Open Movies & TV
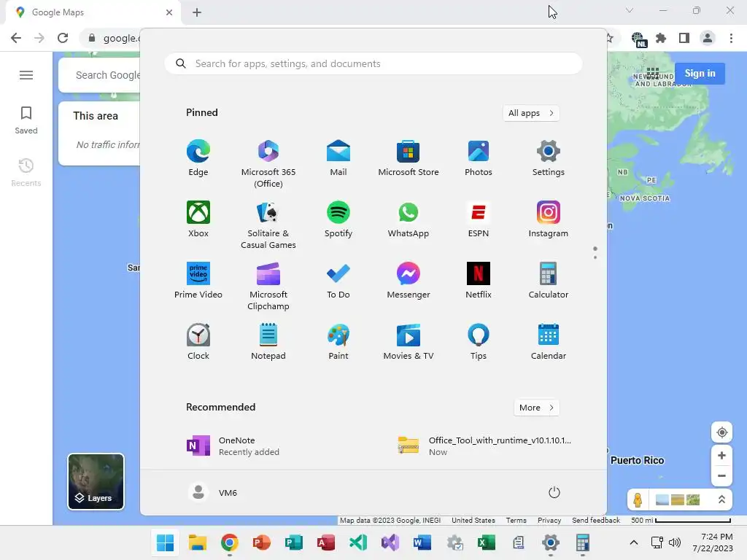Image resolution: width=747 pixels, height=560 pixels. 409,342
